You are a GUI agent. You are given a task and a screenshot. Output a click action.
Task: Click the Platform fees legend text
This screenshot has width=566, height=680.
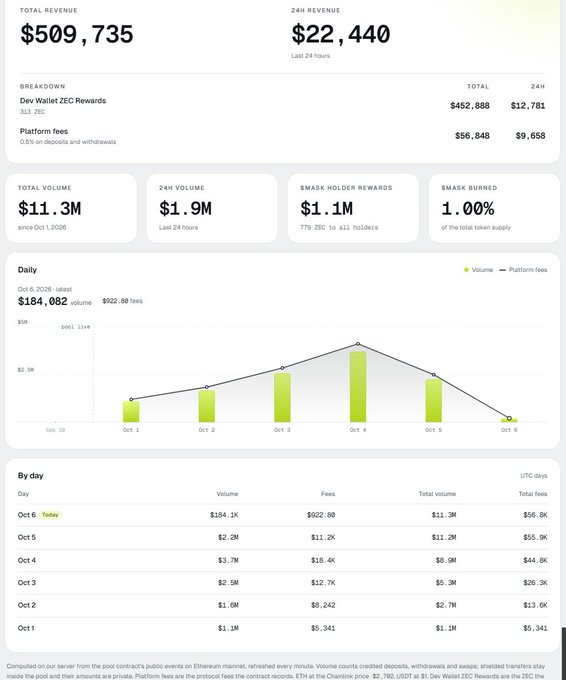coord(528,270)
